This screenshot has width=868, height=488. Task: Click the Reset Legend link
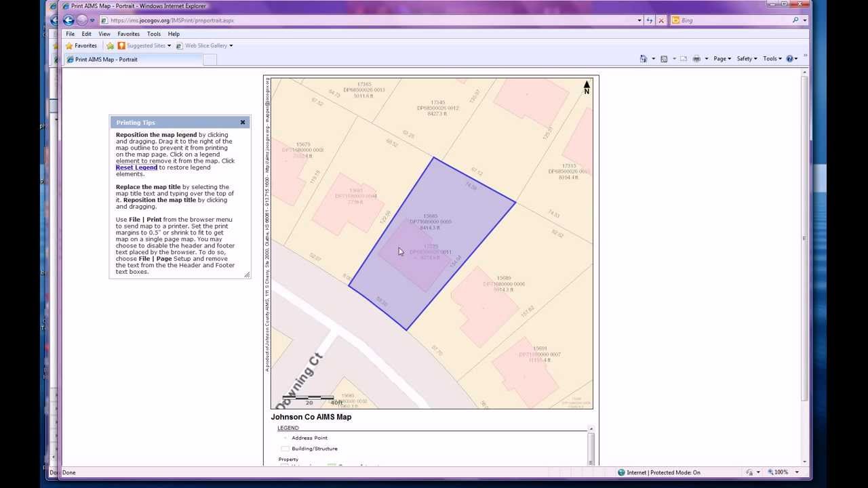[136, 167]
